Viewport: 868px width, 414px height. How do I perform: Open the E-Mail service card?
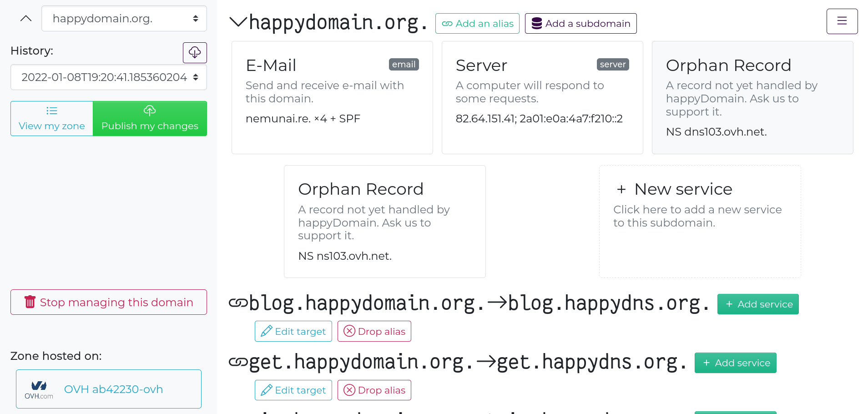332,98
